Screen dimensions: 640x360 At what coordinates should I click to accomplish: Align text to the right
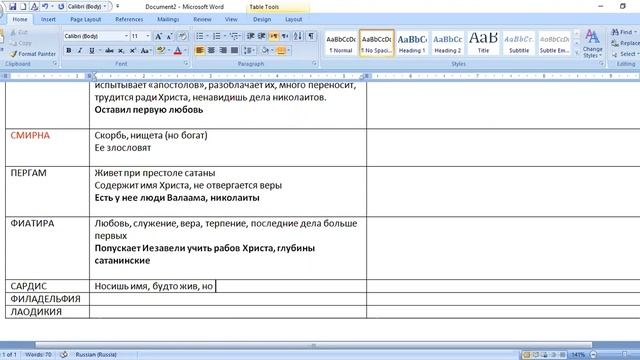coord(223,51)
